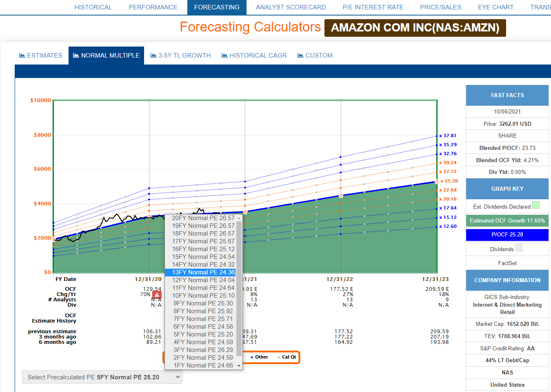Switch to HISTORICAL CAGR calculator

coord(254,56)
